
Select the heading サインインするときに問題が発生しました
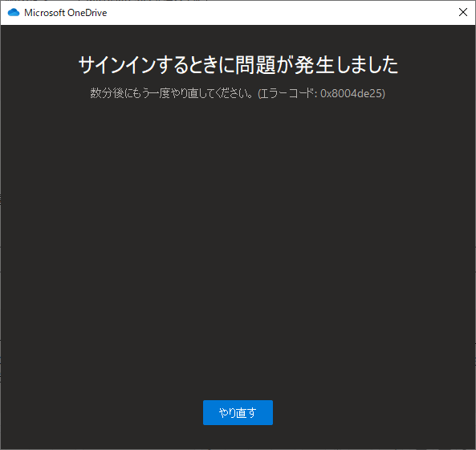(238, 65)
